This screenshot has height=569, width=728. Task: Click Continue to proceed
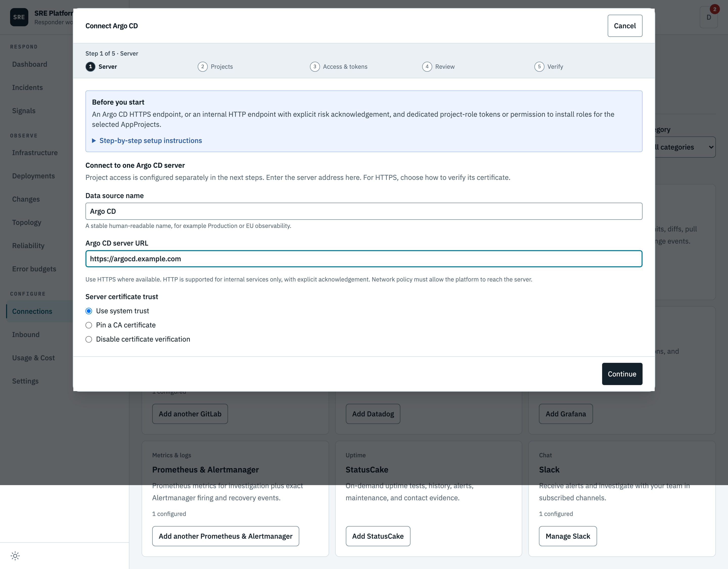click(622, 374)
